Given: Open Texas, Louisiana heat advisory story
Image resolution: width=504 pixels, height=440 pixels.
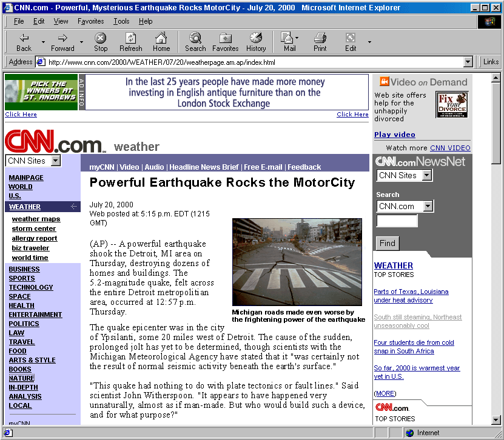Looking at the screenshot, I should 411,296.
